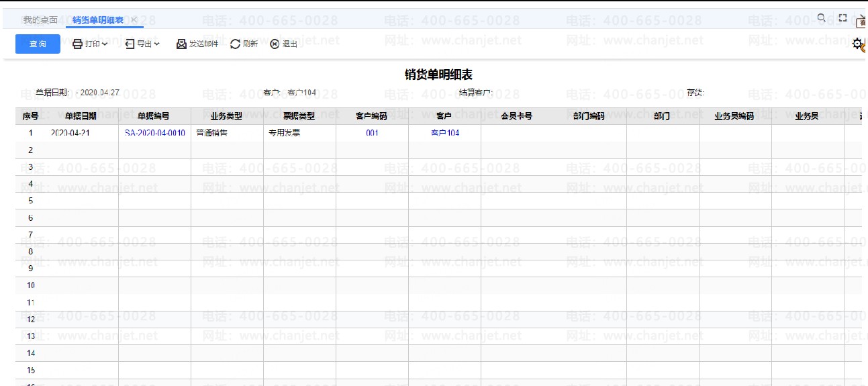Click the magnifier search icon in tab bar
The image size is (868, 386).
pos(822,18)
